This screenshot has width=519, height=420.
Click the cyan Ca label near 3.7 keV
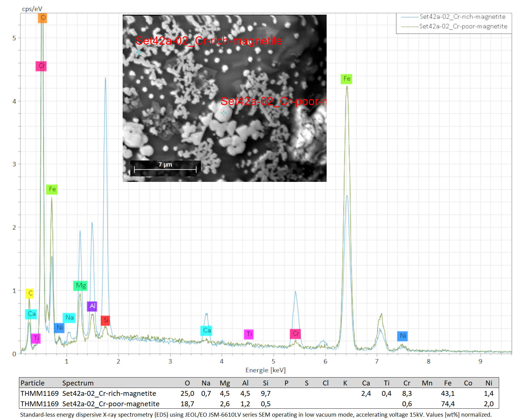[x=206, y=330]
